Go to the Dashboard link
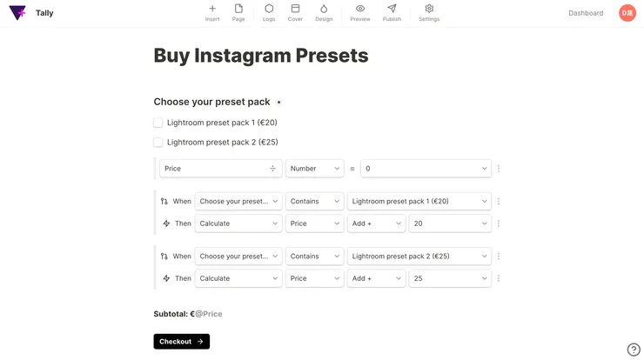The height and width of the screenshot is (360, 644). [586, 13]
